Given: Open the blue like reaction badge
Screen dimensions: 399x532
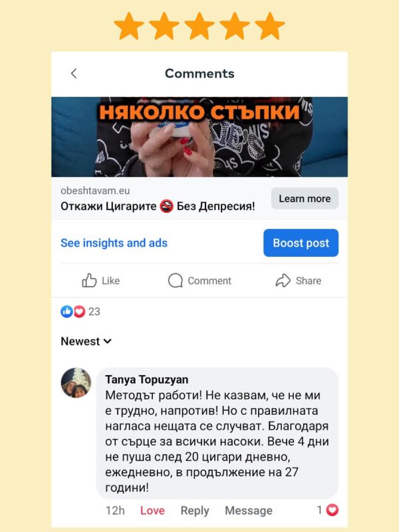Looking at the screenshot, I should (x=67, y=311).
